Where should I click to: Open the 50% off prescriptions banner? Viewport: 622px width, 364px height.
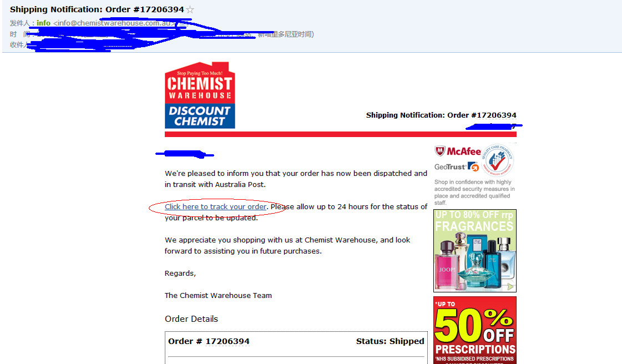click(475, 330)
